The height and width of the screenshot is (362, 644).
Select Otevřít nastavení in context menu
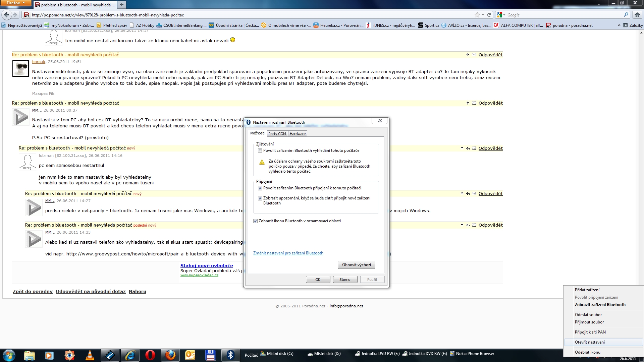point(590,342)
